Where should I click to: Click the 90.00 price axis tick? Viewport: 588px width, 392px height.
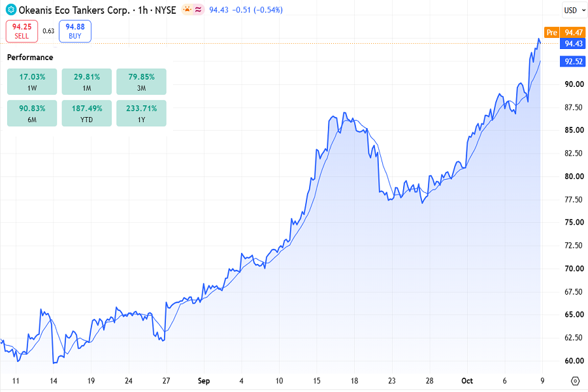[574, 84]
